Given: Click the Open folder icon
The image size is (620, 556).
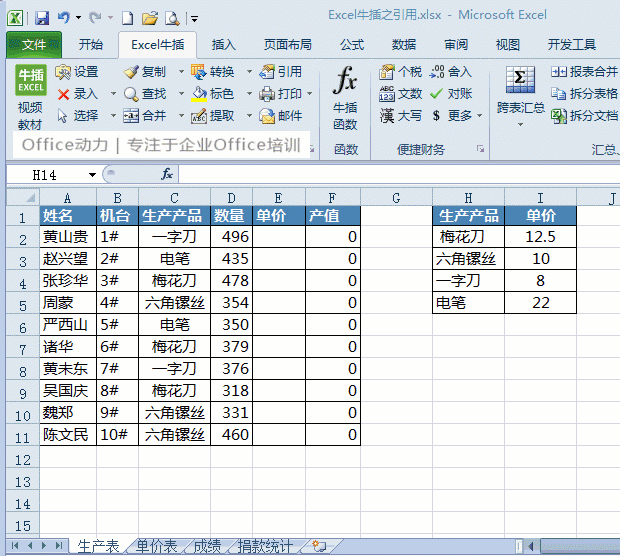Looking at the screenshot, I should (x=150, y=18).
